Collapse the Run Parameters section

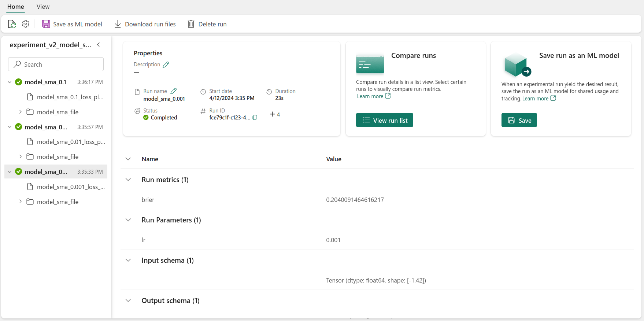[128, 220]
